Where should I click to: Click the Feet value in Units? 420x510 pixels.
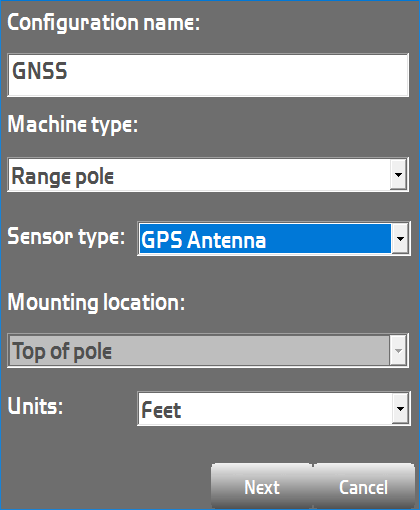[x=161, y=410]
